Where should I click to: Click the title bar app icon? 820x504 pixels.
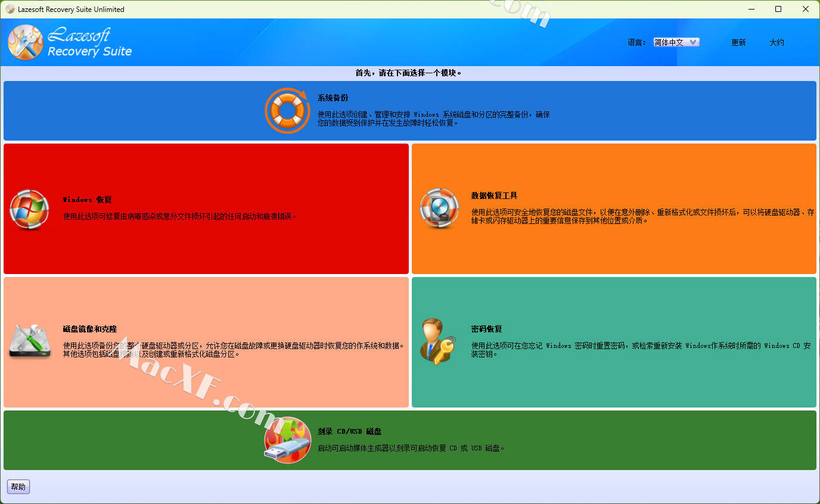pyautogui.click(x=10, y=9)
